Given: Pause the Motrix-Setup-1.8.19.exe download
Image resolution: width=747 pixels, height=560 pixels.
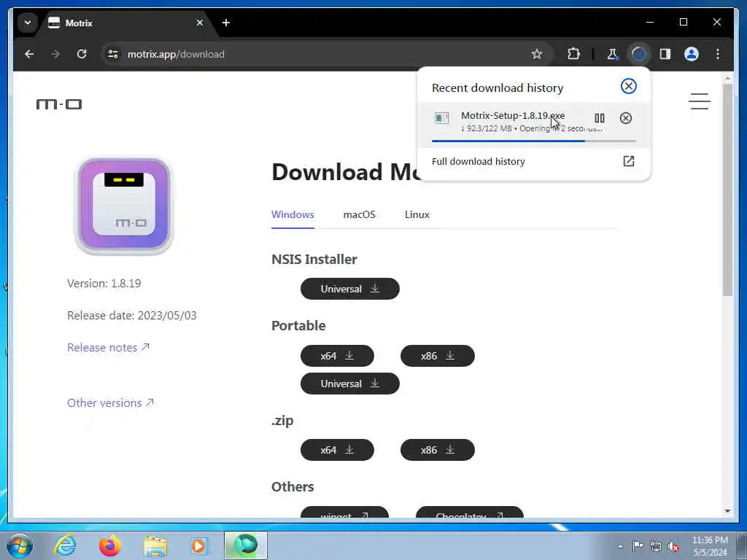Looking at the screenshot, I should [600, 118].
